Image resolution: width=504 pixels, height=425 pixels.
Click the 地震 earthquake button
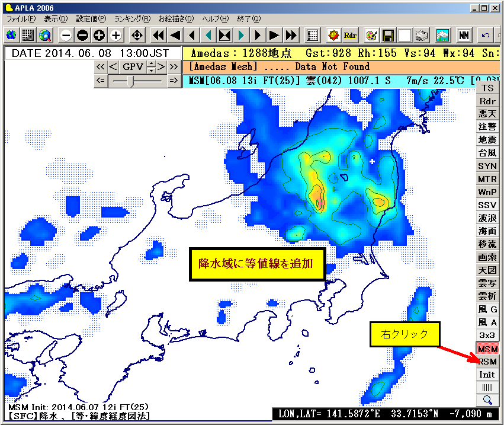(487, 140)
